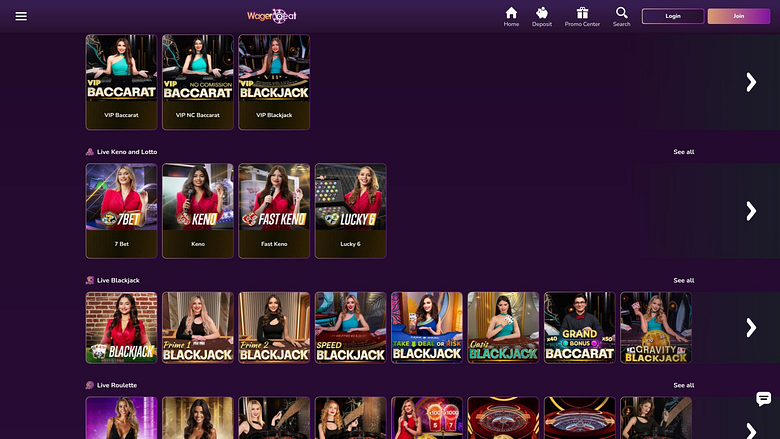Open the live chat bubble
Screen dimensions: 780x439
(763, 398)
